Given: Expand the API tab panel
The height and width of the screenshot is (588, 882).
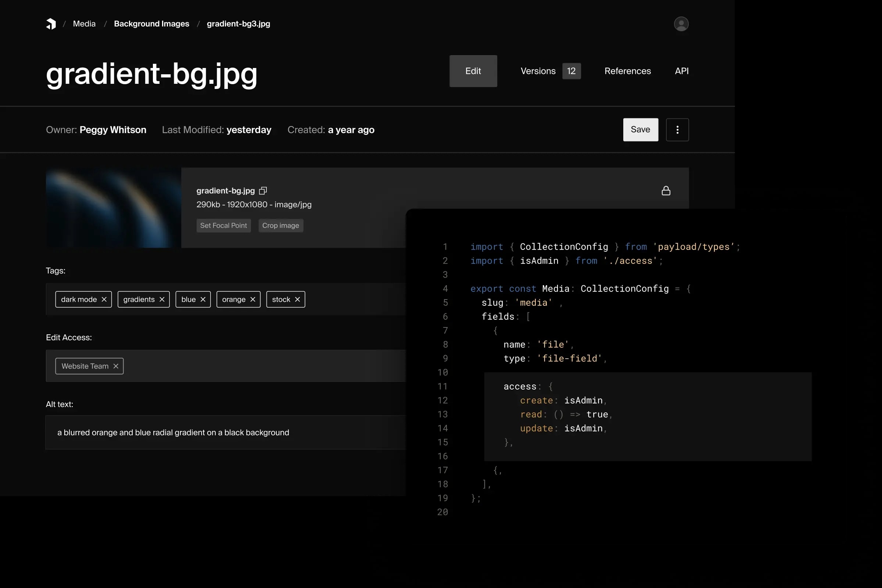Looking at the screenshot, I should (x=681, y=70).
